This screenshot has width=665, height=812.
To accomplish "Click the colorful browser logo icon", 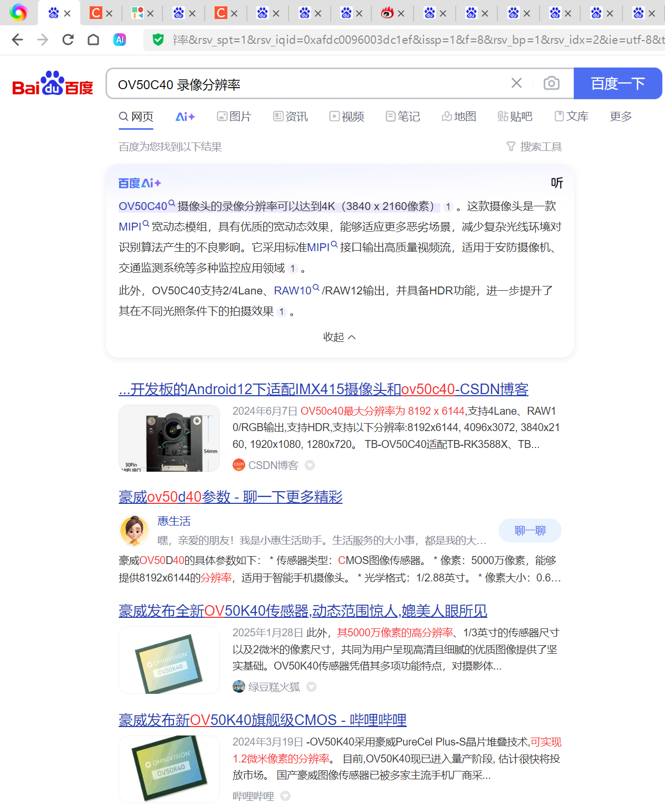I will coord(18,12).
